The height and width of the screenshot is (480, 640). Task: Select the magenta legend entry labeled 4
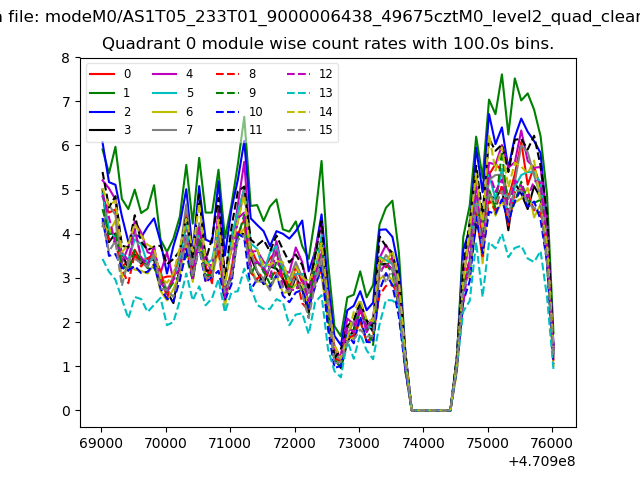[x=165, y=74]
